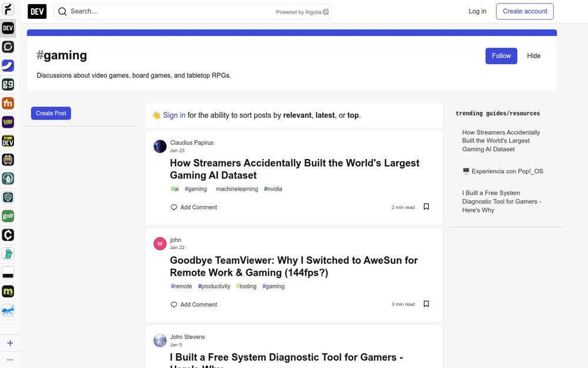Viewport: 588px width, 368px height.
Task: Open the retro TV robot community icon
Action: (8, 160)
